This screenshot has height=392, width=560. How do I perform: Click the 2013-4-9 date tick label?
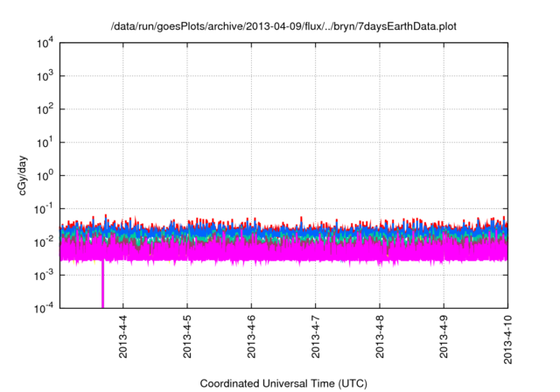[444, 337]
